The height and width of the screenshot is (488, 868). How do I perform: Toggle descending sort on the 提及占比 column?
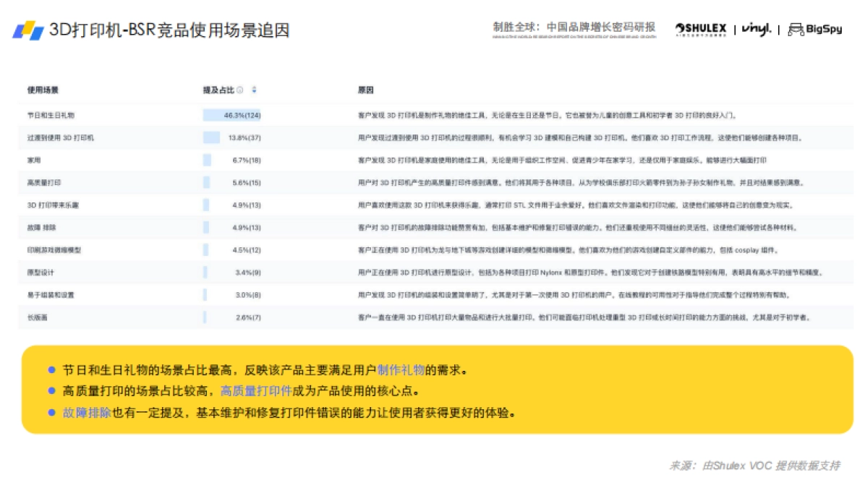pyautogui.click(x=253, y=91)
